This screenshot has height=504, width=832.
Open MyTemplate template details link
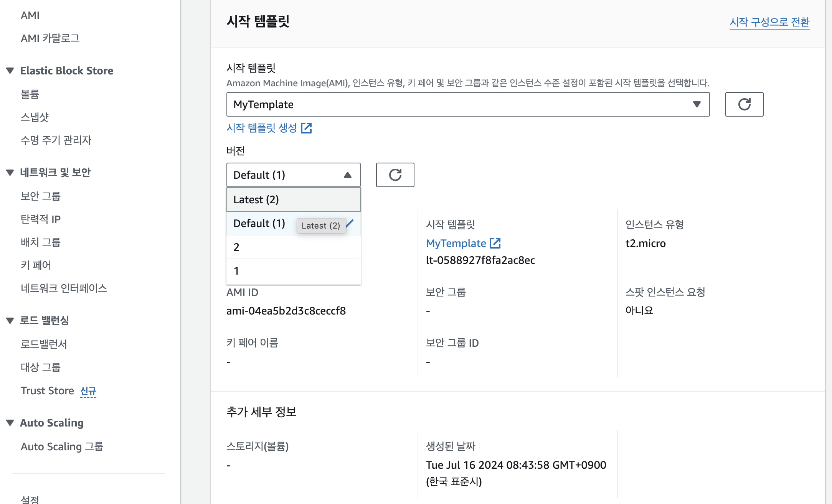click(x=456, y=243)
